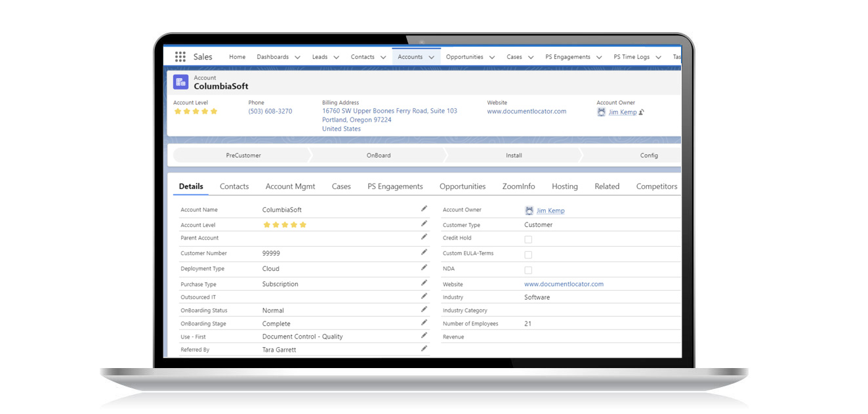Open the Opportunities record tab

(463, 186)
